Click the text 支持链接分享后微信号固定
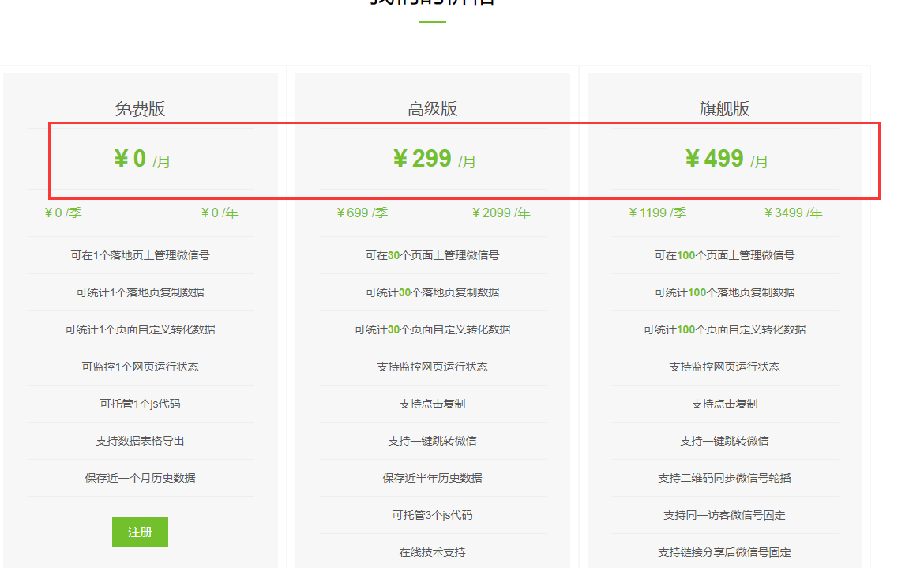924x568 pixels. click(724, 552)
